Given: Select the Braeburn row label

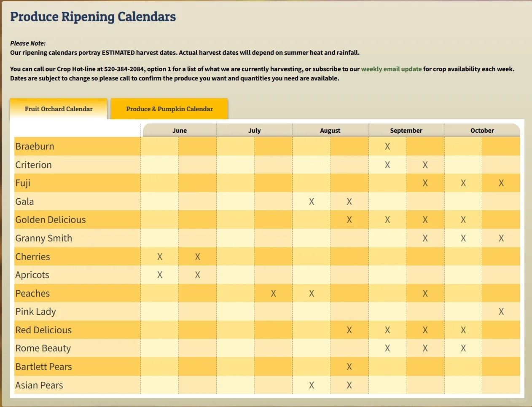Looking at the screenshot, I should pos(35,147).
